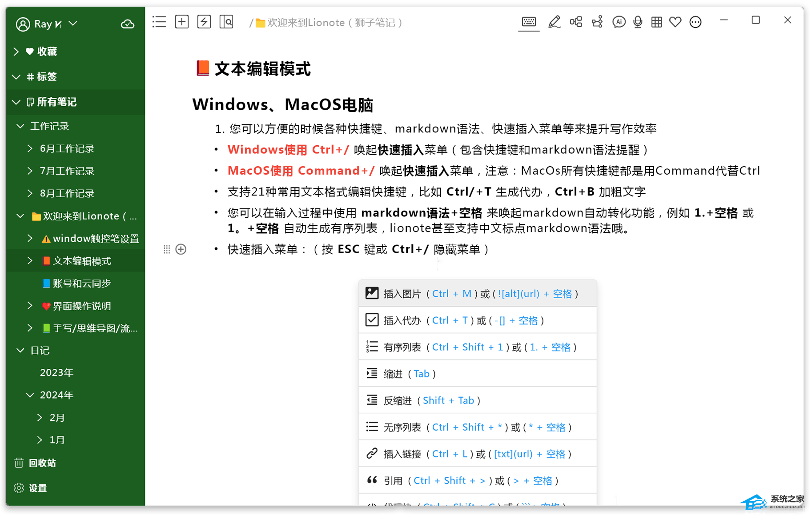The width and height of the screenshot is (812, 515).
Task: Click the plus icon beside 快速插入菜单 line
Action: tap(181, 249)
